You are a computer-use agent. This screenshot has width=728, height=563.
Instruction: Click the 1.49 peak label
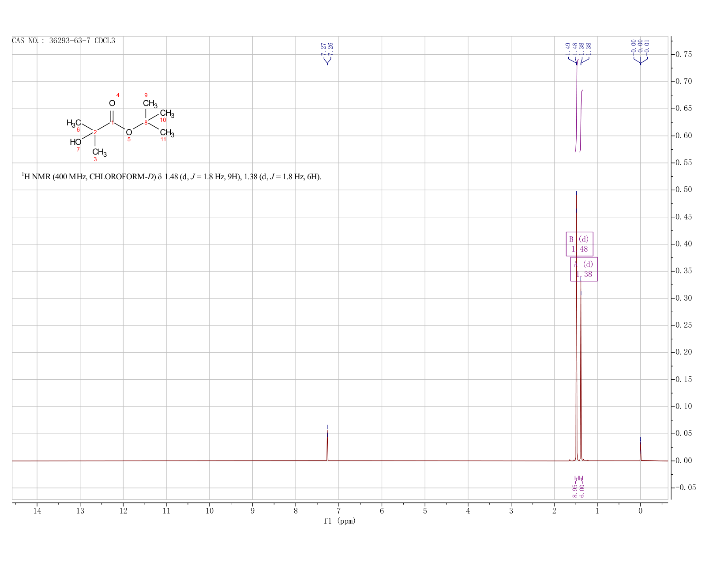point(568,49)
